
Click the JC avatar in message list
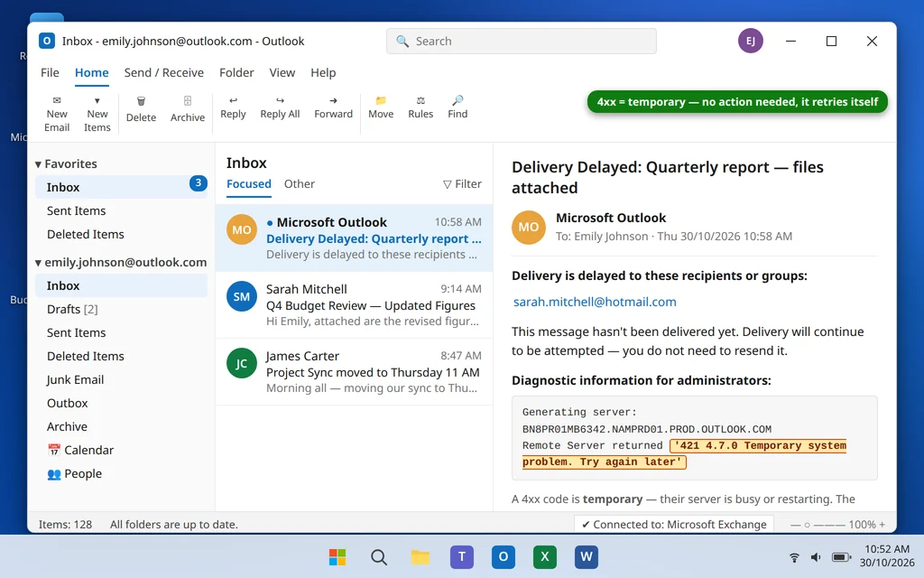click(242, 363)
